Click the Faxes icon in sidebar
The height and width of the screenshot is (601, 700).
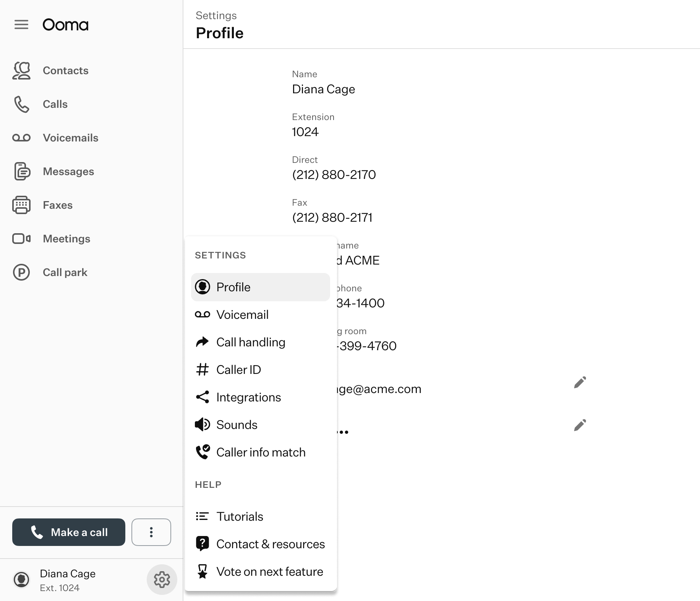point(21,205)
